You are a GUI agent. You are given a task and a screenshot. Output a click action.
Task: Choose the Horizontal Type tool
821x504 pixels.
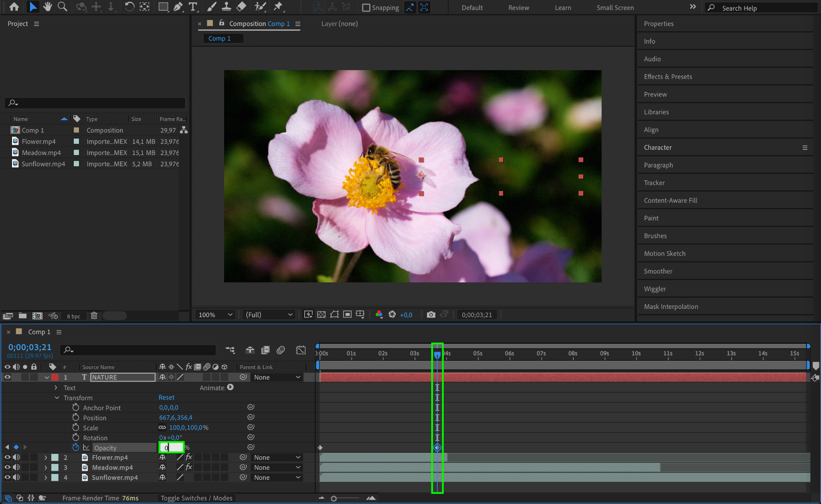pyautogui.click(x=193, y=7)
